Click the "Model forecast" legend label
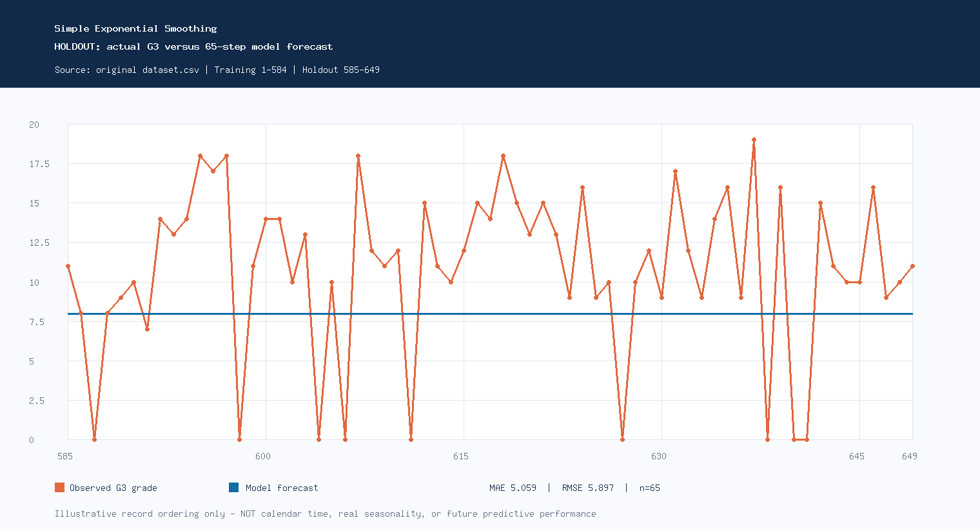980x529 pixels. click(282, 488)
